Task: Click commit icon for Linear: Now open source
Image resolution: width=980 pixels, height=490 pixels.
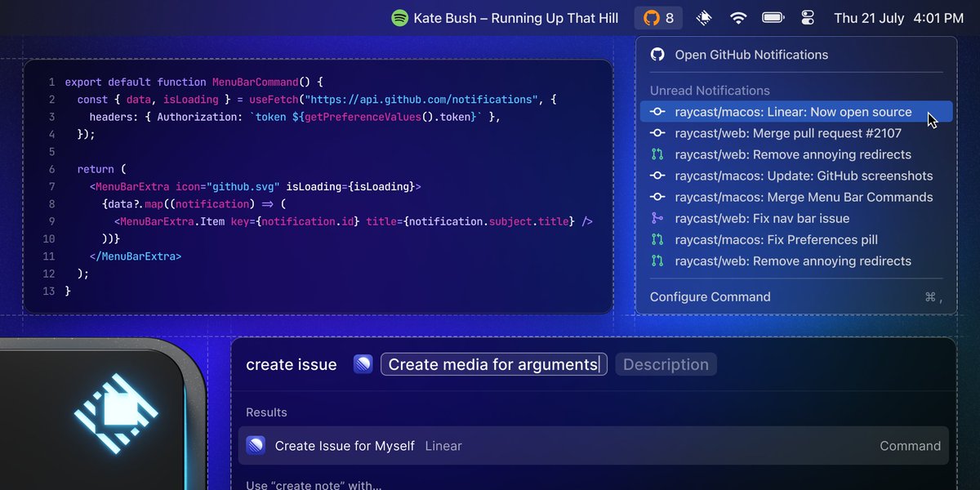Action: [657, 112]
